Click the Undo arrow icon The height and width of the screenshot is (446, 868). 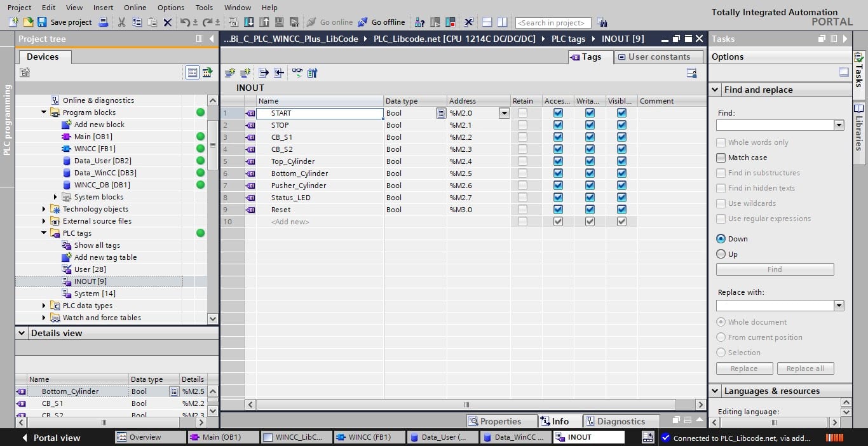(185, 22)
